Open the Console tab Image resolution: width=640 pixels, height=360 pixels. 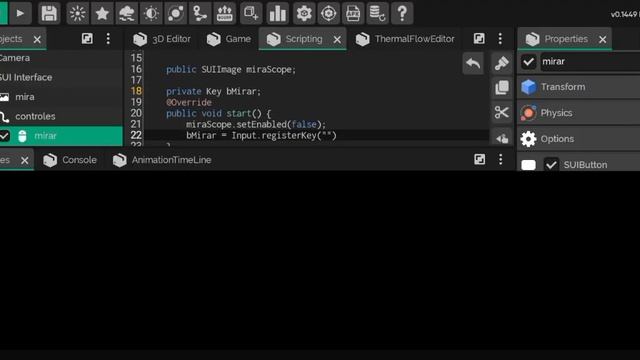point(70,160)
